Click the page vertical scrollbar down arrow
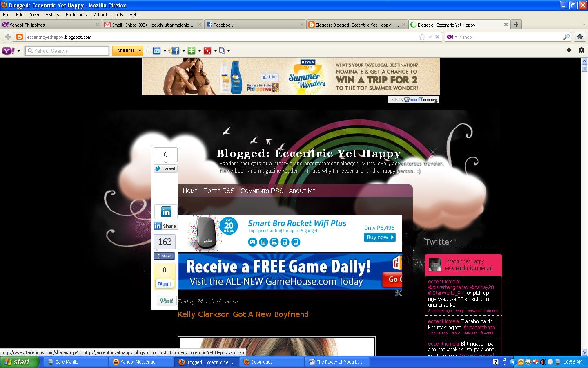The image size is (588, 368). (x=584, y=352)
